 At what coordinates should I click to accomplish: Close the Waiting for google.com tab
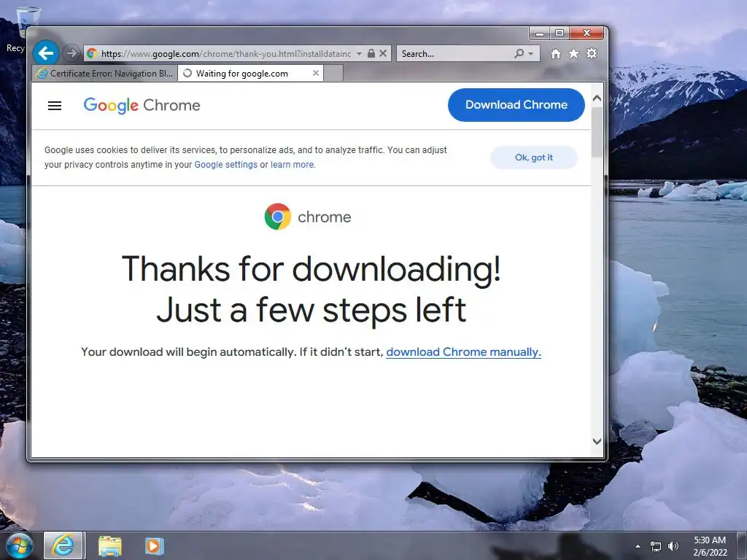[315, 73]
